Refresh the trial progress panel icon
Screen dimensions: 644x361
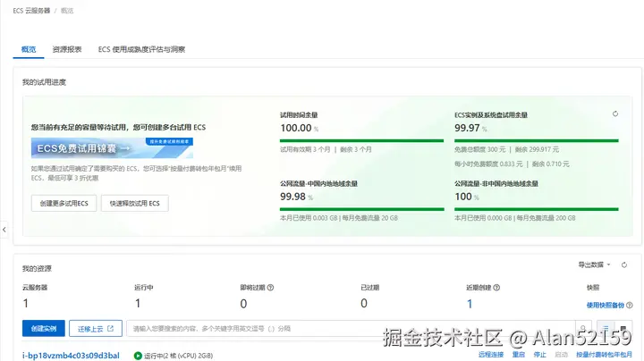click(615, 113)
